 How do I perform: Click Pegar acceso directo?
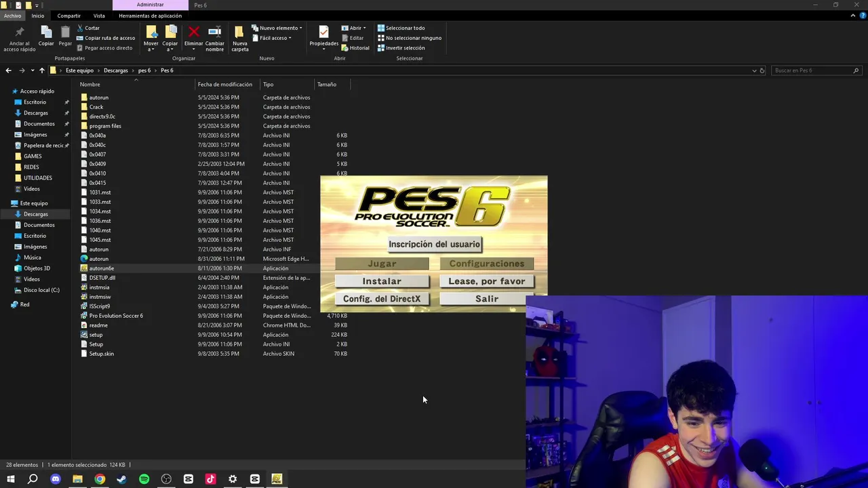tap(104, 48)
